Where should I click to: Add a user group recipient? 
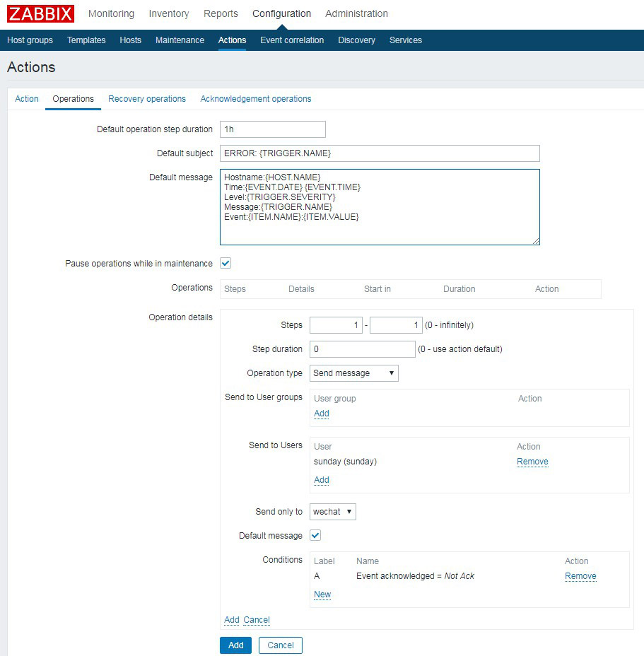(x=322, y=414)
